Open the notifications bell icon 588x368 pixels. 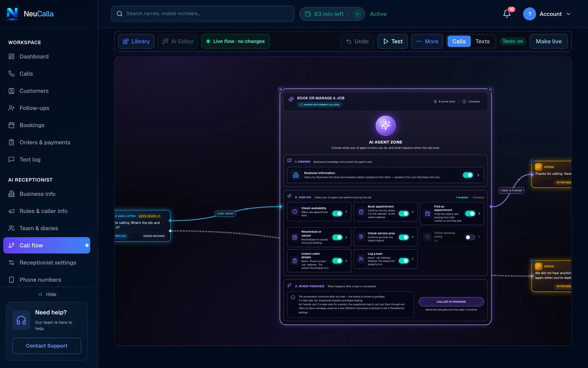[x=507, y=14]
